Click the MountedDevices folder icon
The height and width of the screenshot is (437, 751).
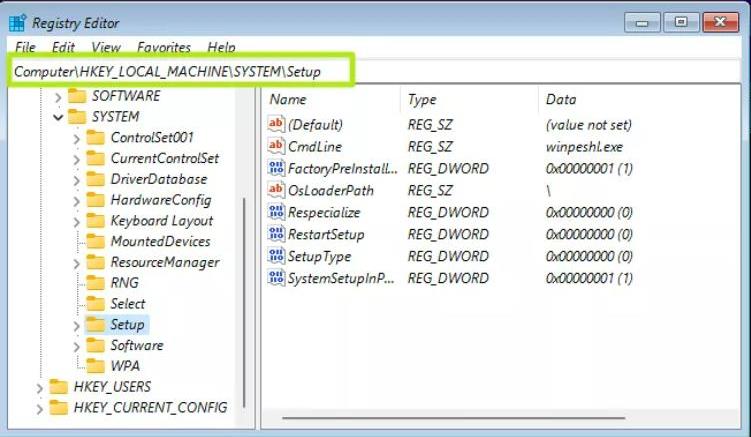[95, 241]
